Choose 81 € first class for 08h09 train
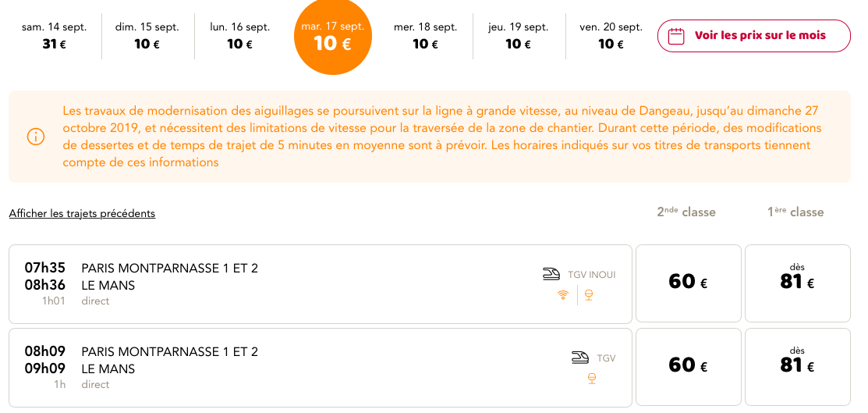 click(798, 367)
